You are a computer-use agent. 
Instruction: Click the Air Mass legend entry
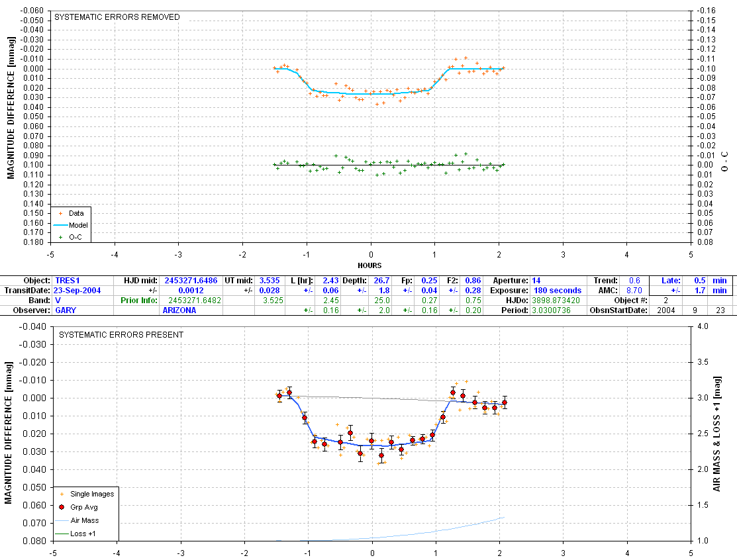[77, 520]
